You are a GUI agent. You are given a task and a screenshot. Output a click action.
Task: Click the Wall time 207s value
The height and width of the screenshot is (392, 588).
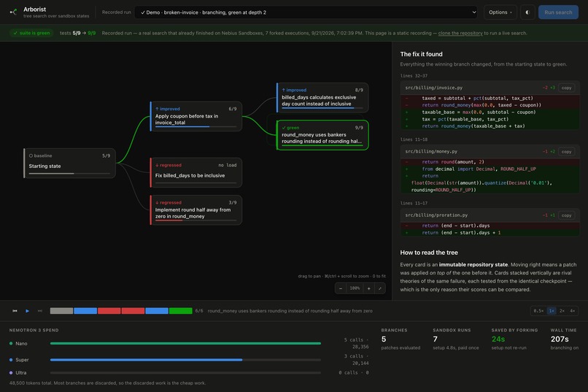pos(560,339)
